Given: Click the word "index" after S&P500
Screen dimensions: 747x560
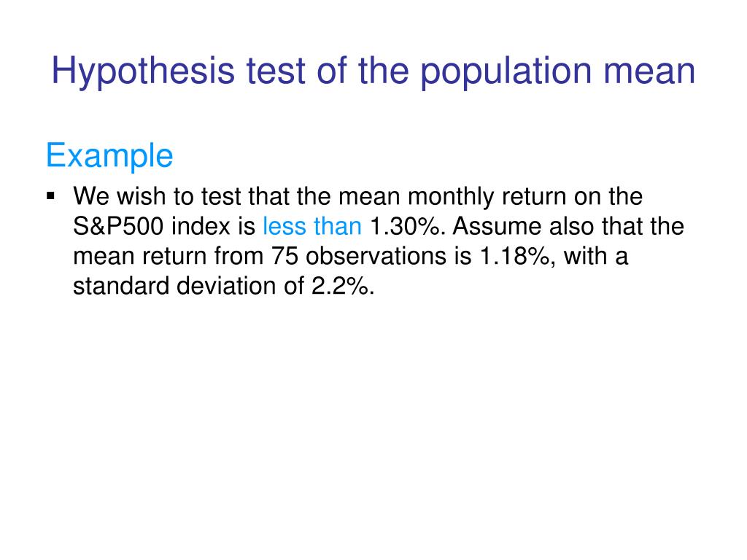Looking at the screenshot, I should 201,226.
